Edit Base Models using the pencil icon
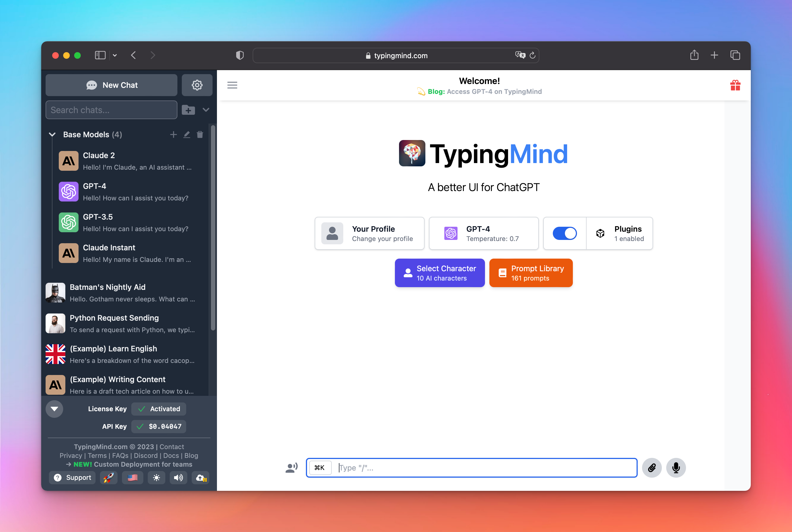 click(x=187, y=134)
